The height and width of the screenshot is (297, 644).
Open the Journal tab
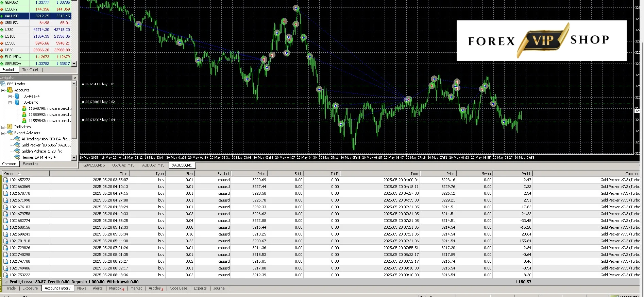coord(219,288)
